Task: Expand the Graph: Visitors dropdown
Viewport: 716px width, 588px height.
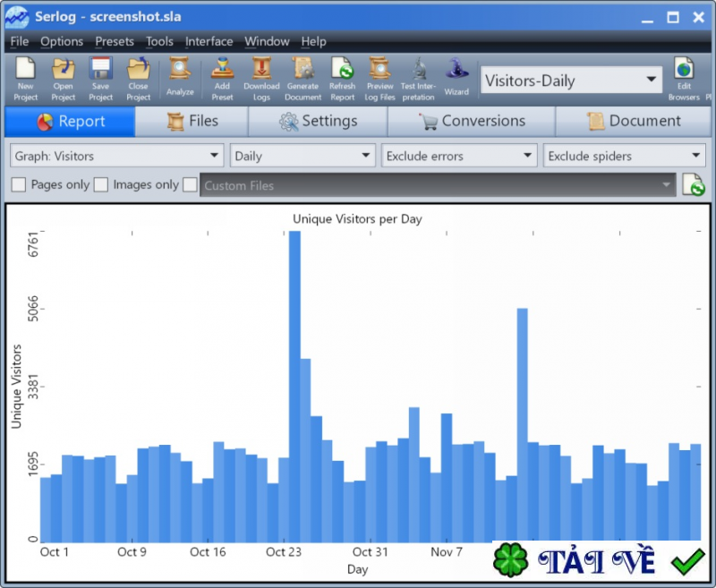Action: pyautogui.click(x=117, y=156)
